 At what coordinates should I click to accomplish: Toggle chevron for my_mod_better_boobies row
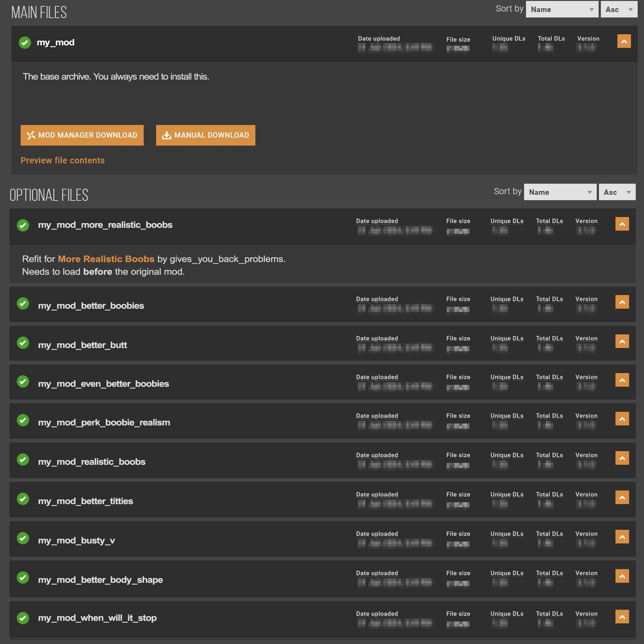(x=622, y=302)
